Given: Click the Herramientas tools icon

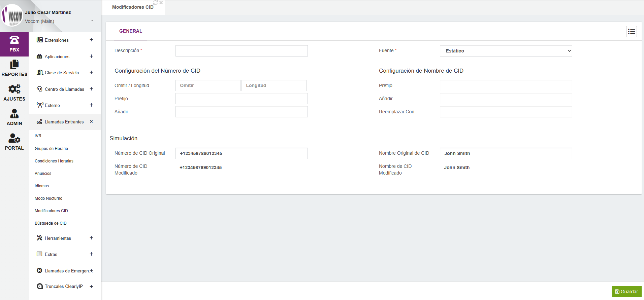Looking at the screenshot, I should click(x=39, y=238).
